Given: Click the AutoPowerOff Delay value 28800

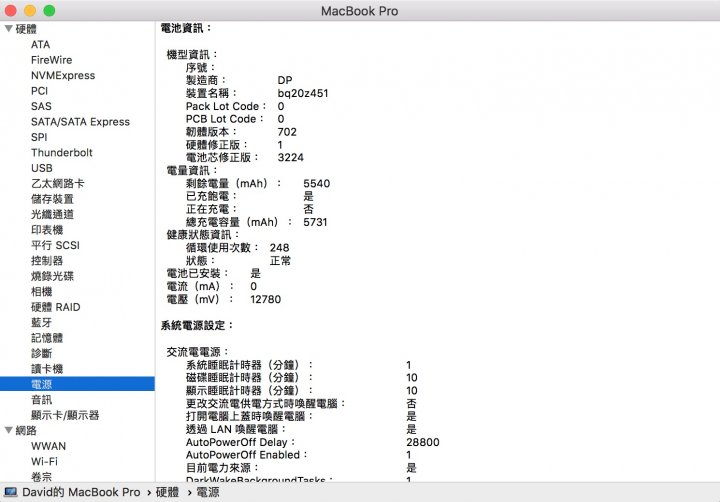Looking at the screenshot, I should [423, 442].
